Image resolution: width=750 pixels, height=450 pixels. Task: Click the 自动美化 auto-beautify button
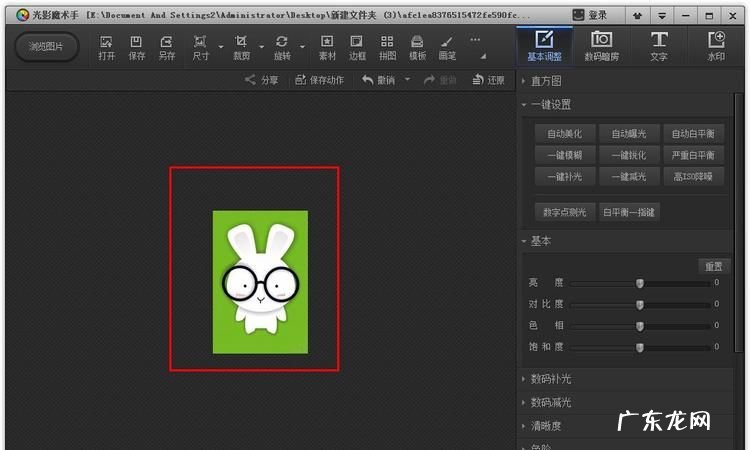(565, 134)
